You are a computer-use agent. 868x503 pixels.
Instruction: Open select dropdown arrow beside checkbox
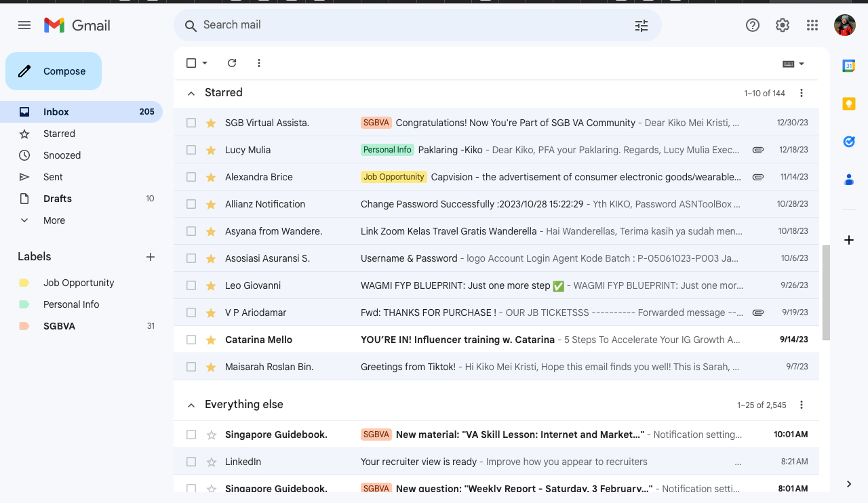(205, 63)
